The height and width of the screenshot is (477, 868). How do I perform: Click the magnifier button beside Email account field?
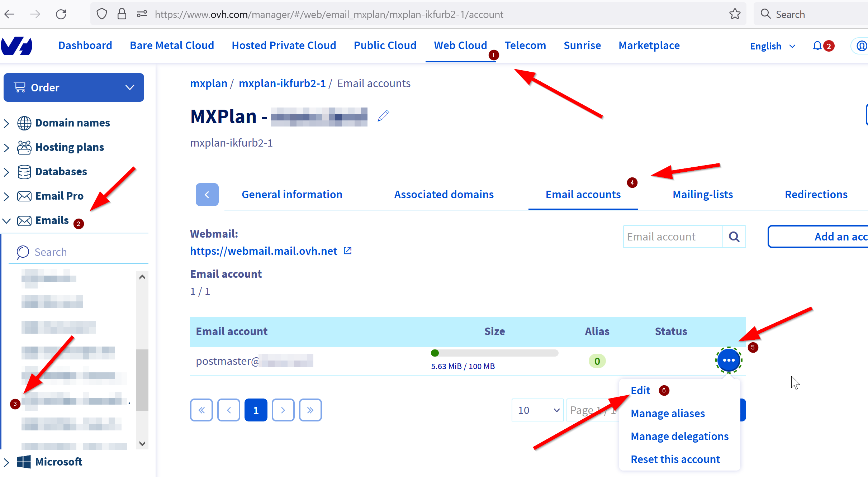coord(734,237)
